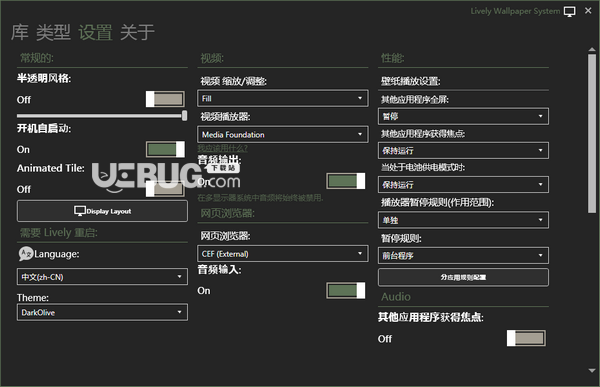The image size is (600, 387).
Task: Click the Lively Wallpaper System title text
Action: coord(515,11)
